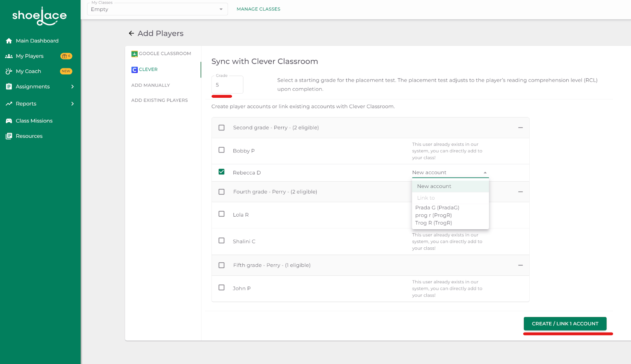Viewport: 631px width, 364px height.
Task: Open Main Dashboard page
Action: tap(37, 41)
